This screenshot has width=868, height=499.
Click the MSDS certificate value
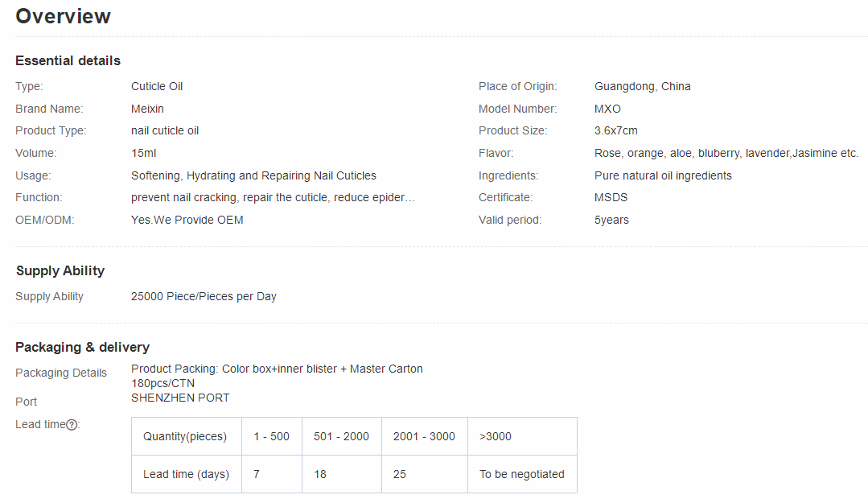[611, 197]
